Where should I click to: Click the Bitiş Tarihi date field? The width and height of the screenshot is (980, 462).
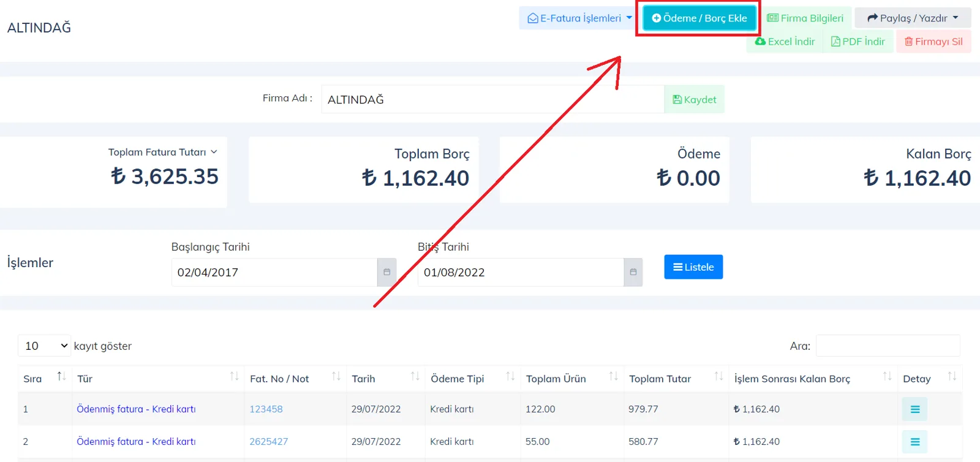(x=521, y=272)
